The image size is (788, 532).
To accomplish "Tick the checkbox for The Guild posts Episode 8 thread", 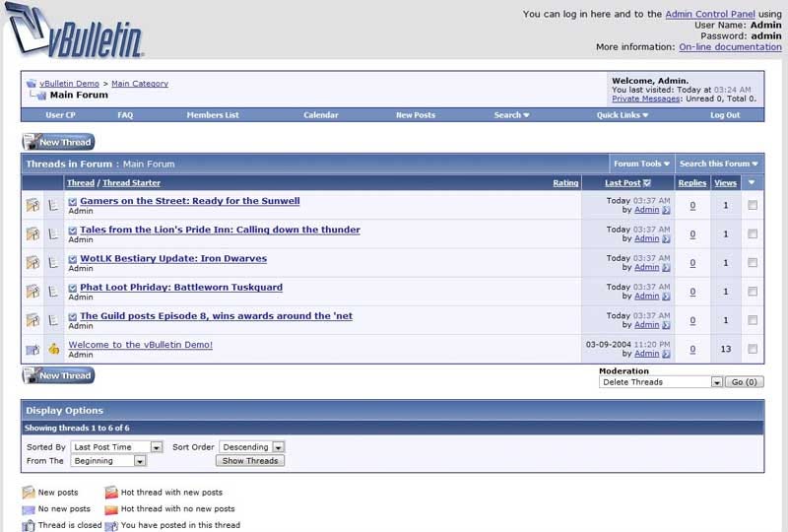I will point(753,320).
